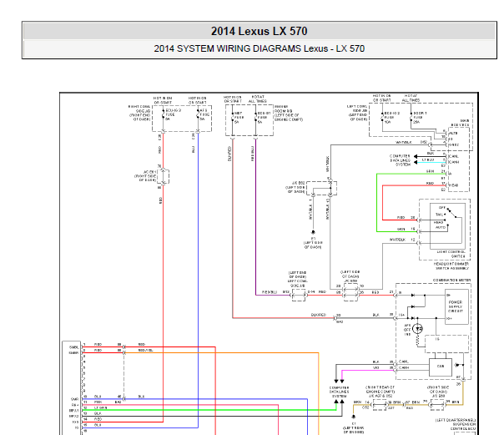Screen dimensions: 504x435
Task: Click the Right Cowl Side J/B label
Action: pos(139,113)
